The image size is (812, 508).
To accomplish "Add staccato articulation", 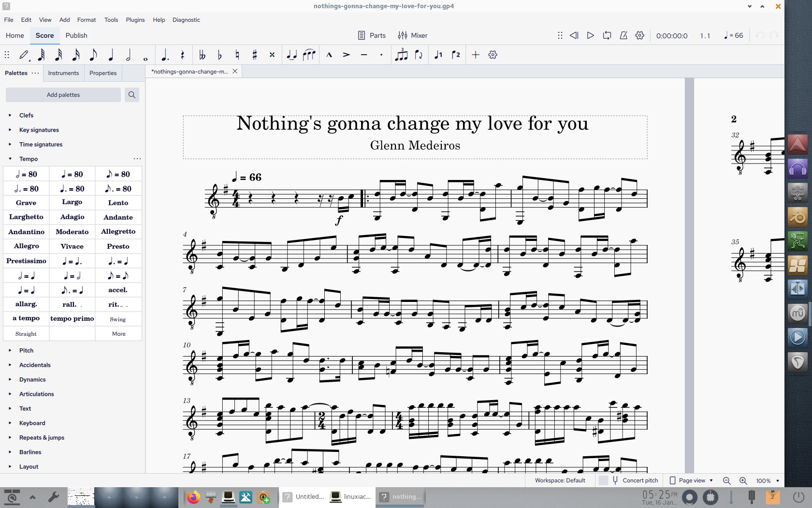I will [381, 55].
